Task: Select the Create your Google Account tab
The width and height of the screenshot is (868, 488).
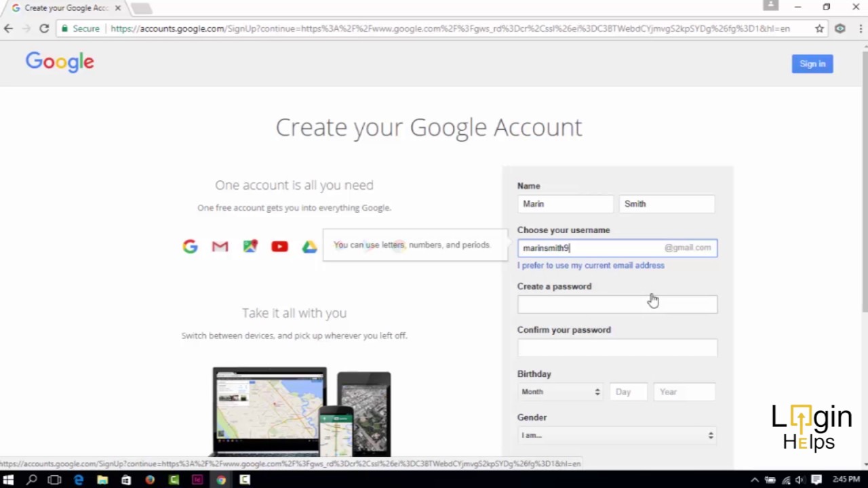Action: point(64,8)
